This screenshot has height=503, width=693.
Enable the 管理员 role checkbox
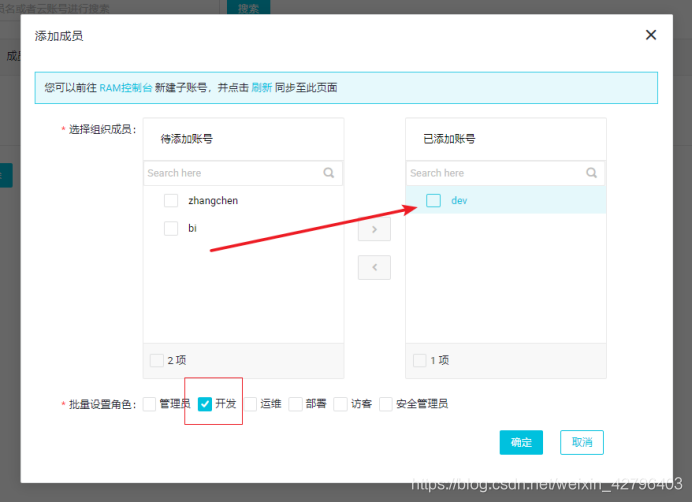click(x=149, y=404)
